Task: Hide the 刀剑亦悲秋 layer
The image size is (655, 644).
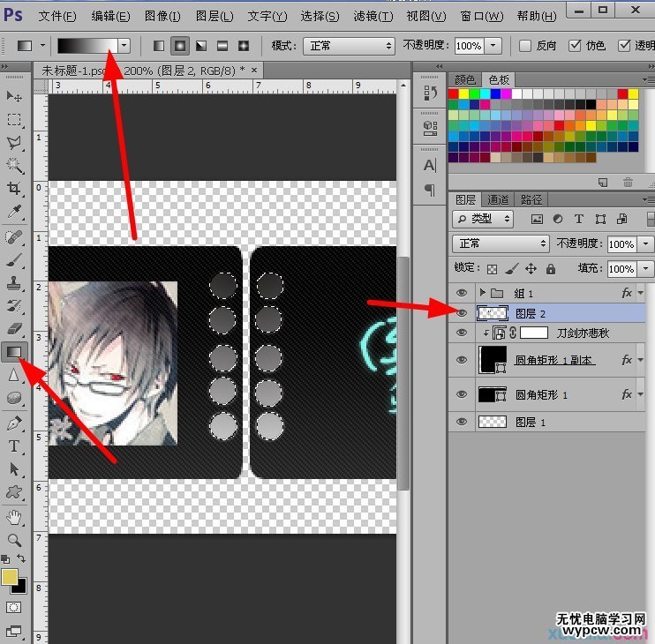Action: tap(462, 333)
